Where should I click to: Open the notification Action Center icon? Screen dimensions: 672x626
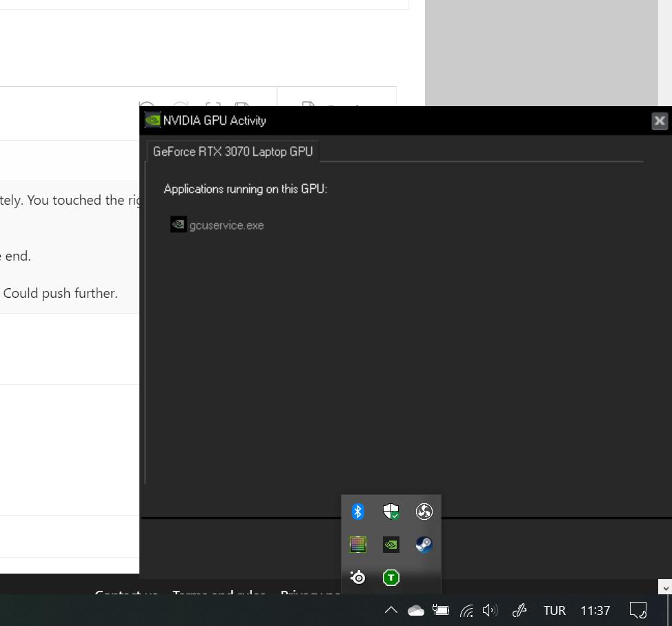point(638,610)
